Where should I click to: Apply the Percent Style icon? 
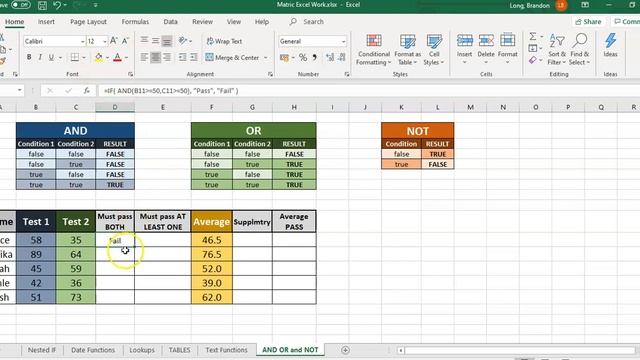coord(303,58)
